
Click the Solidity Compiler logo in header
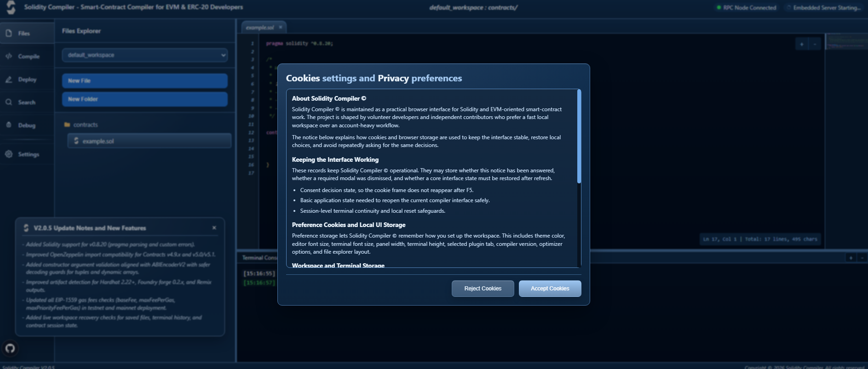11,7
